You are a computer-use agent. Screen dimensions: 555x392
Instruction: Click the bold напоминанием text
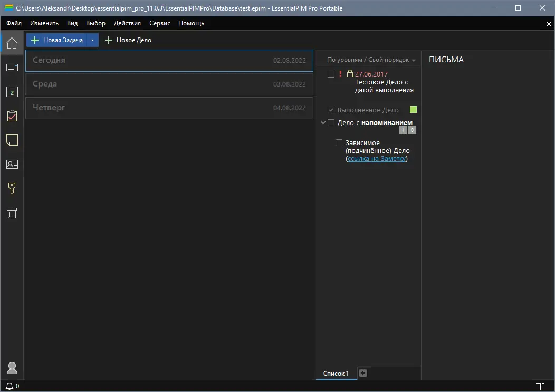pos(387,122)
